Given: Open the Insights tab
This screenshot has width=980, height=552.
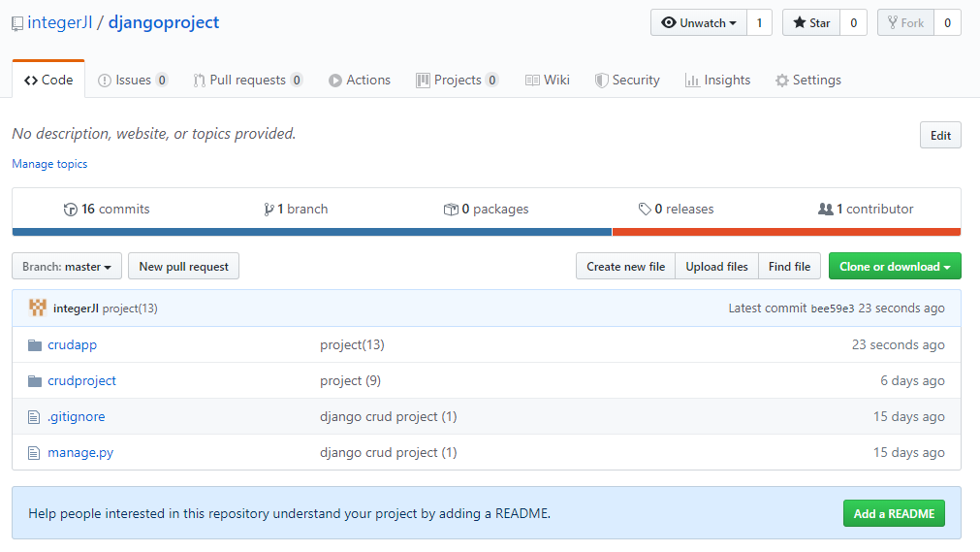Looking at the screenshot, I should tap(717, 81).
